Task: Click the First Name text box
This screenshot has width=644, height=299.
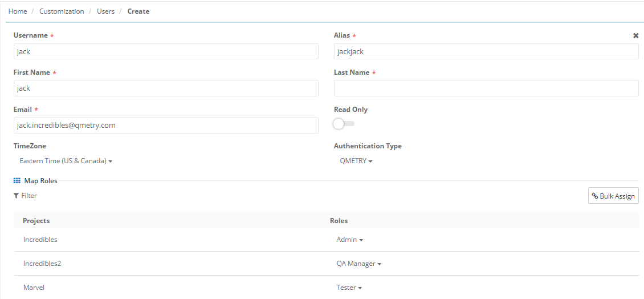Action: pyautogui.click(x=166, y=88)
